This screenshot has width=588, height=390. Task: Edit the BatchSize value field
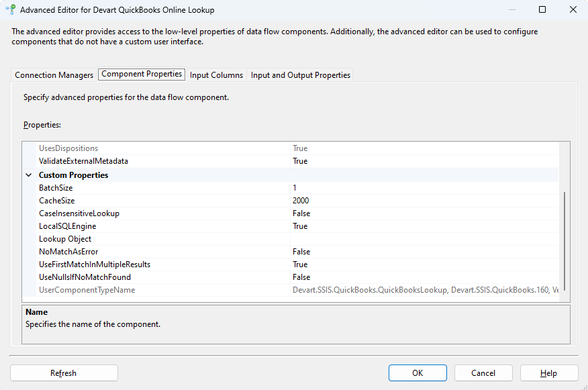[423, 188]
